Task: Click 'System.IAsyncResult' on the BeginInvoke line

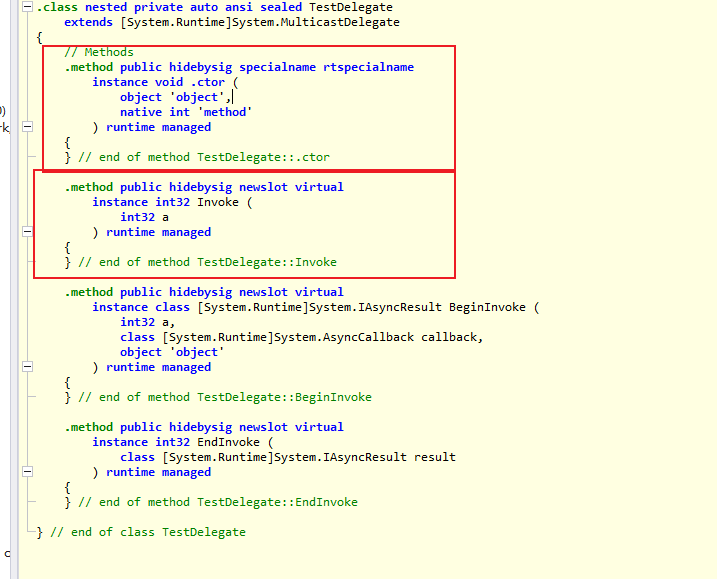Action: 375,307
